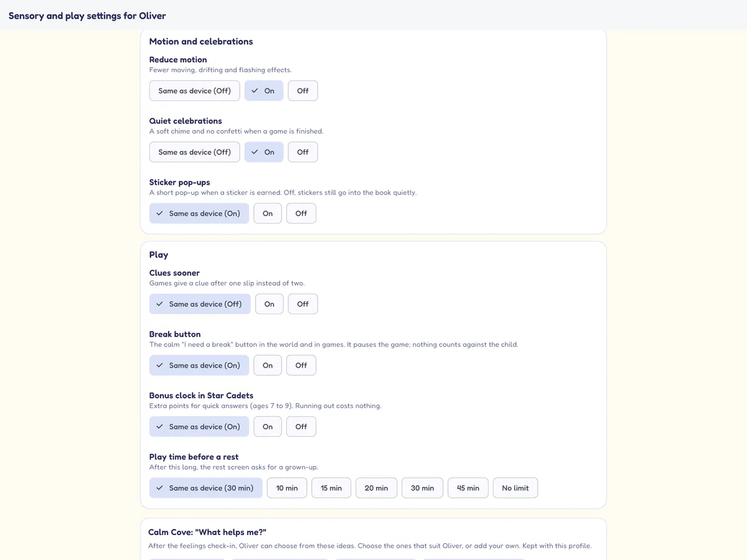
Task: Select Same as device (30 min) play time
Action: 206,488
